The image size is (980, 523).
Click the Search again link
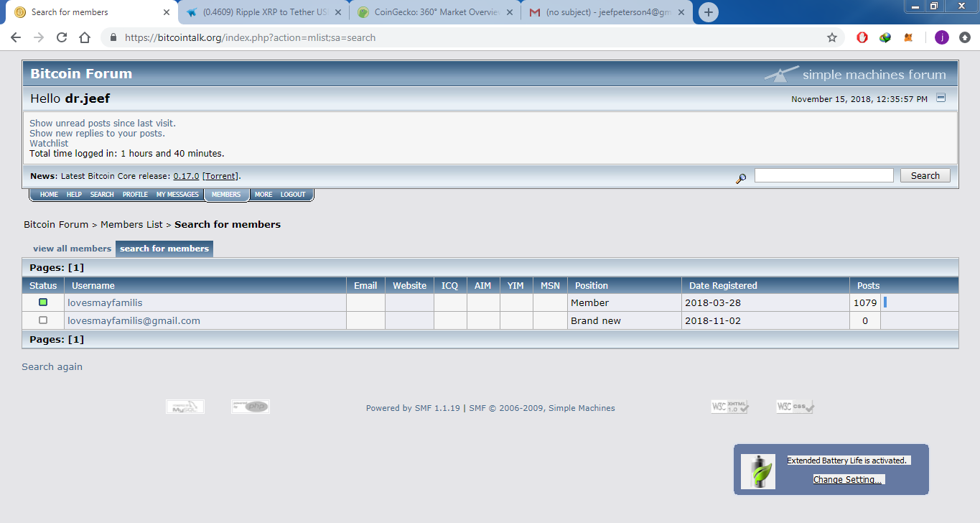tap(52, 366)
